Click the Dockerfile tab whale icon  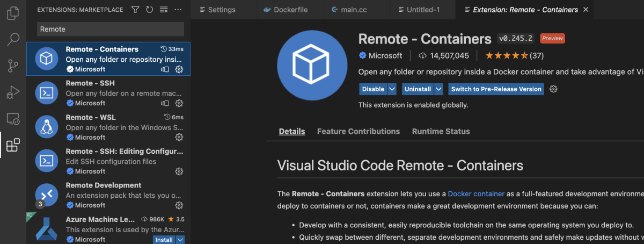(x=267, y=10)
